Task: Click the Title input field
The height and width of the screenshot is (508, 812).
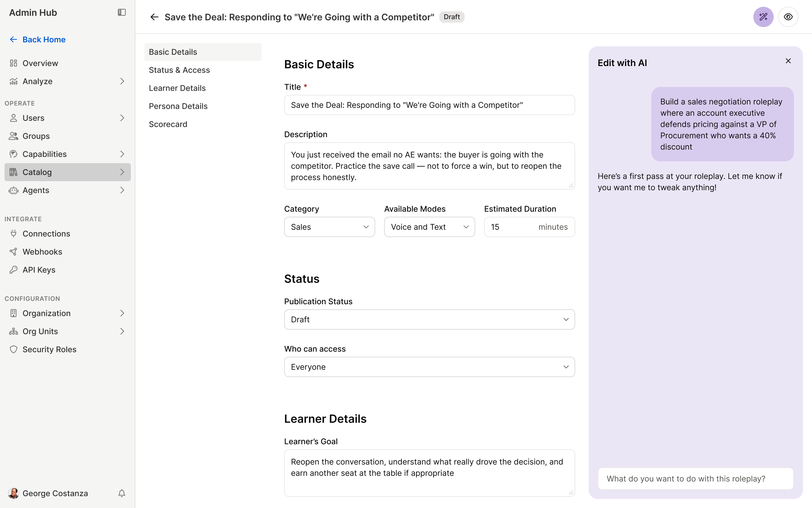Action: 429,105
